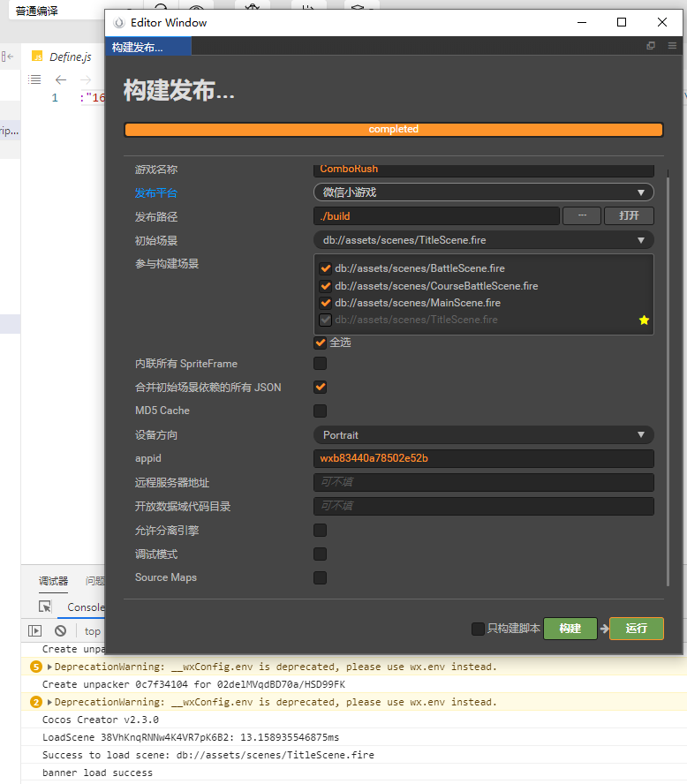Expand the first DeprecationWarning console entry

coord(49,667)
